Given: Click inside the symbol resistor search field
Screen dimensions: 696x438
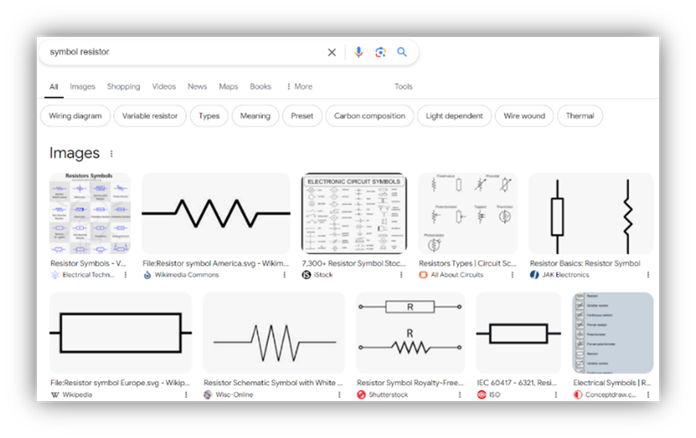Looking at the screenshot, I should coord(180,52).
